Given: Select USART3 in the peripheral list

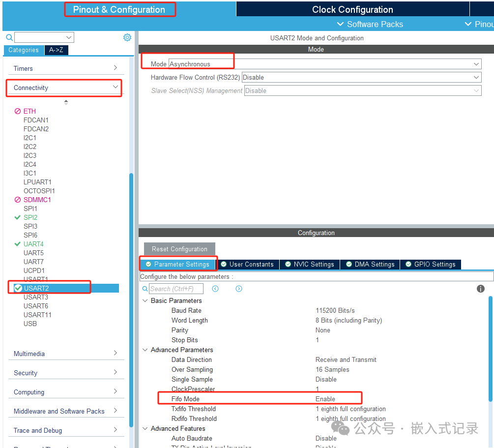Looking at the screenshot, I should coord(36,297).
